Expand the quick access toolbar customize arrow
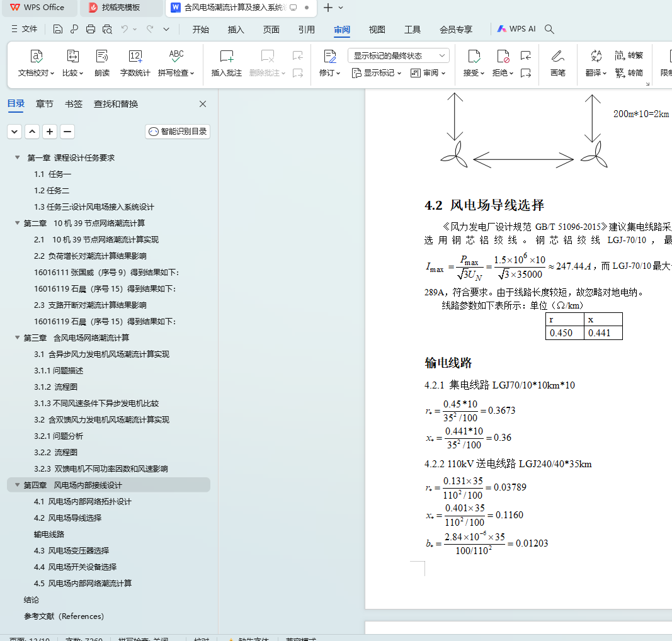The height and width of the screenshot is (641, 672). [x=166, y=29]
